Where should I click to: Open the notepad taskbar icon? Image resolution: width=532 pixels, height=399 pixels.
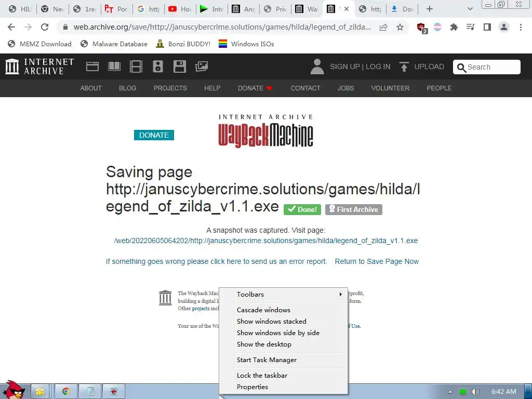[90, 391]
